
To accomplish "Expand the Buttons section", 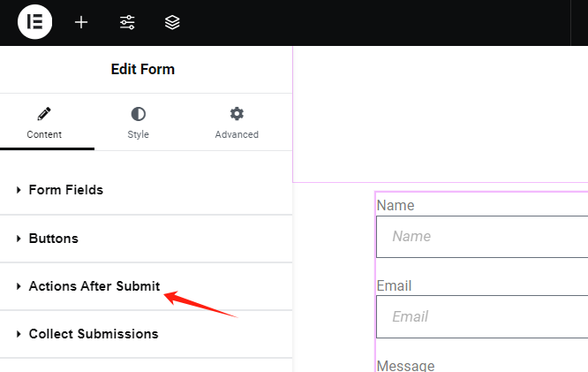I will [x=53, y=239].
